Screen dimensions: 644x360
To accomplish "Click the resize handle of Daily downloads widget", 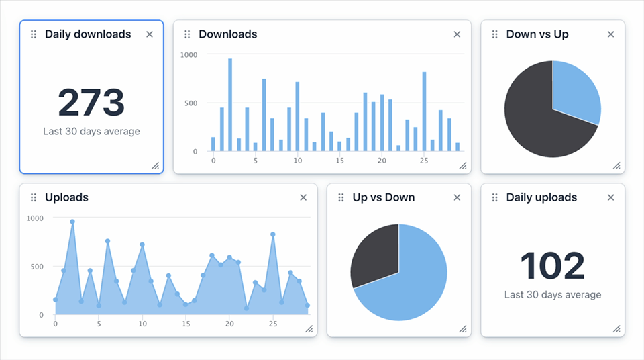I will click(x=155, y=165).
